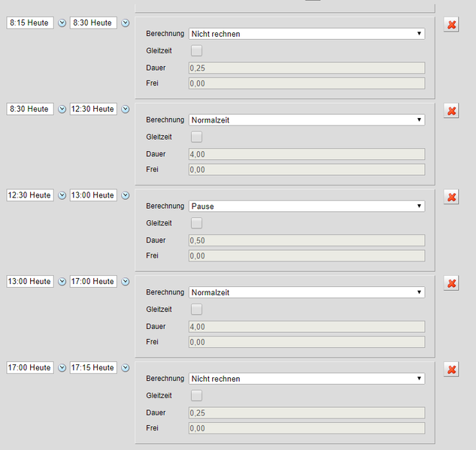Toggle Gleitzeit checkbox in the Pause row
Screen dimensions: 476x450
196,223
